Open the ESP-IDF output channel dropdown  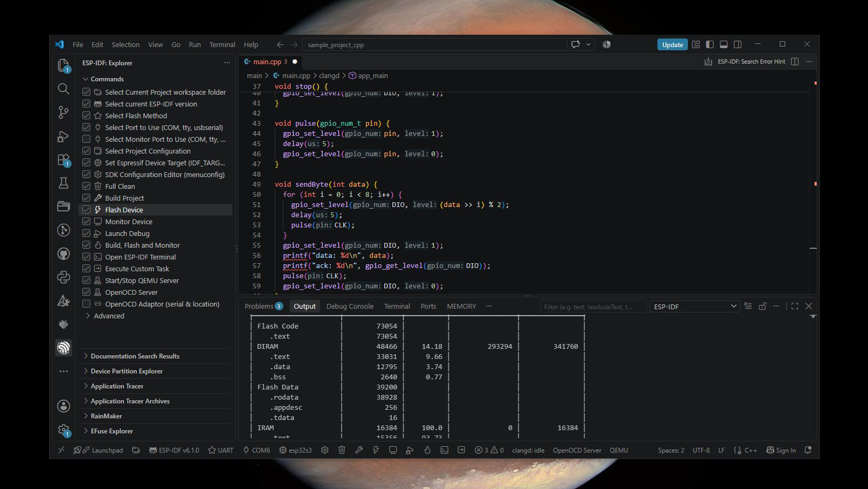pos(695,307)
